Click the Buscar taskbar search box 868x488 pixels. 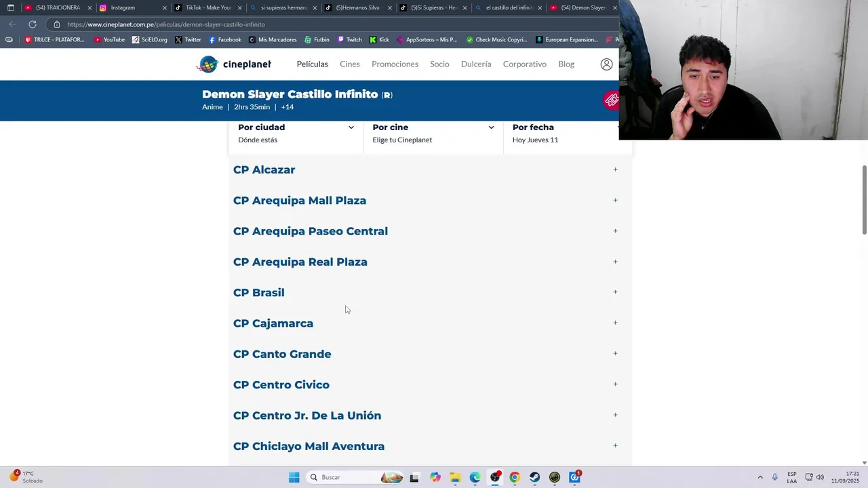pyautogui.click(x=356, y=477)
